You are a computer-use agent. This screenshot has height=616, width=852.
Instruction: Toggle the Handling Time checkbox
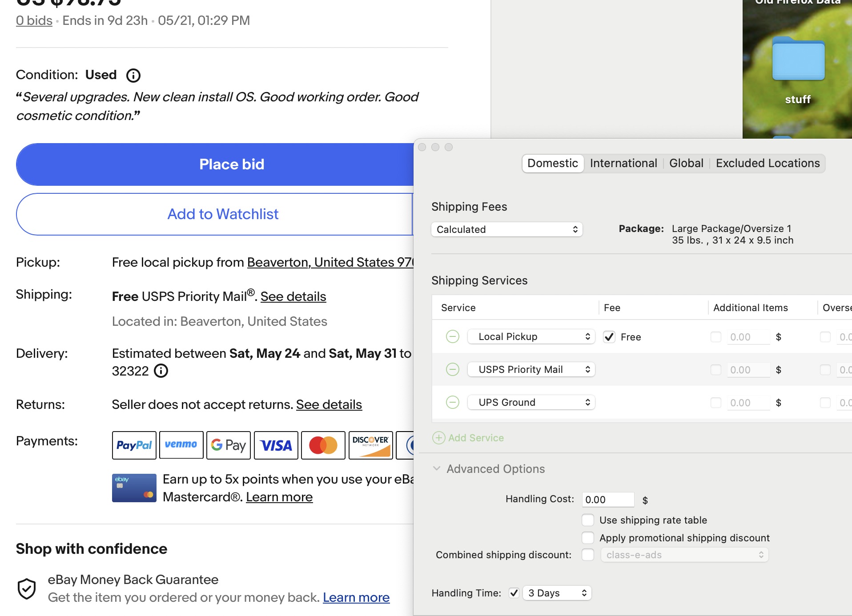pyautogui.click(x=514, y=593)
